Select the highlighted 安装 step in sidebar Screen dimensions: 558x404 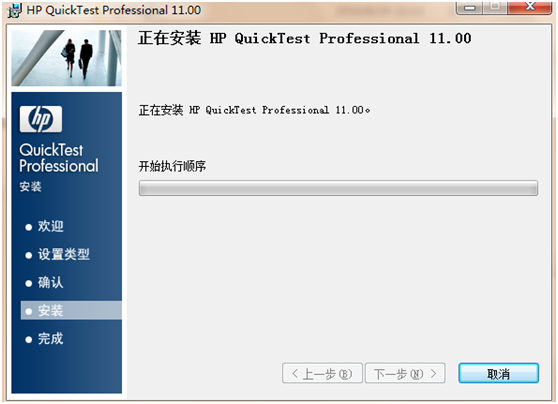coord(71,310)
